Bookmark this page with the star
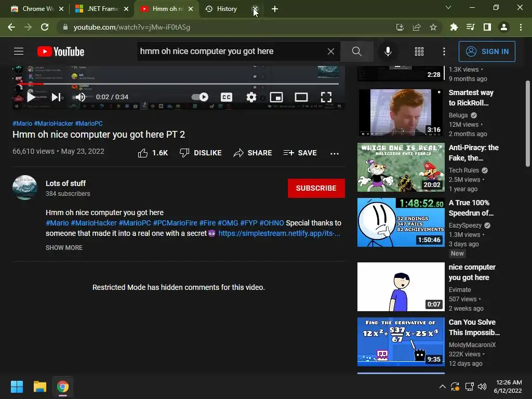 click(433, 27)
